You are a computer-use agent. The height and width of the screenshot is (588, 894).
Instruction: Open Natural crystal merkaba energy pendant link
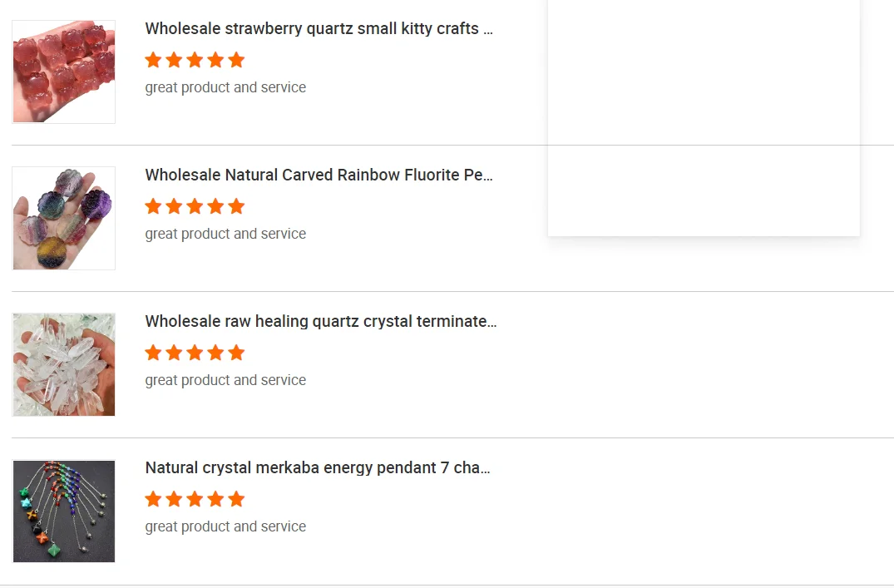coord(318,467)
